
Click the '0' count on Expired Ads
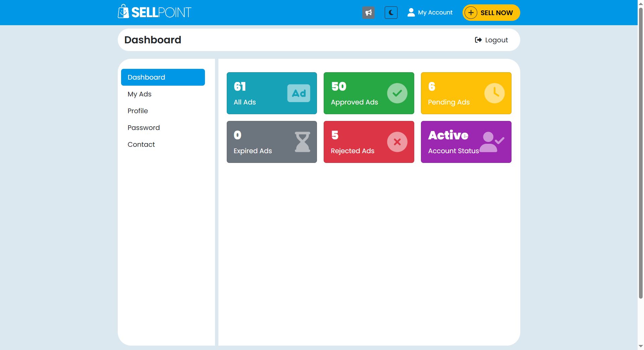click(x=237, y=135)
